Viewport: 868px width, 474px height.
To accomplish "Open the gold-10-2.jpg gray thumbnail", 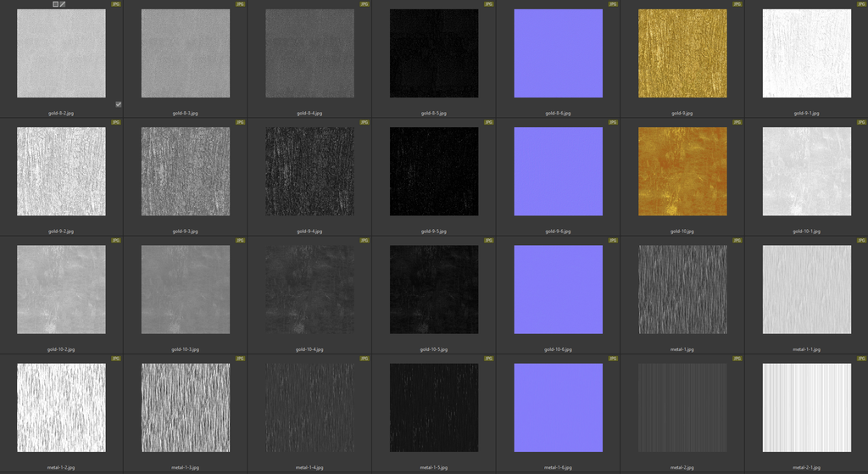I will coord(61,289).
